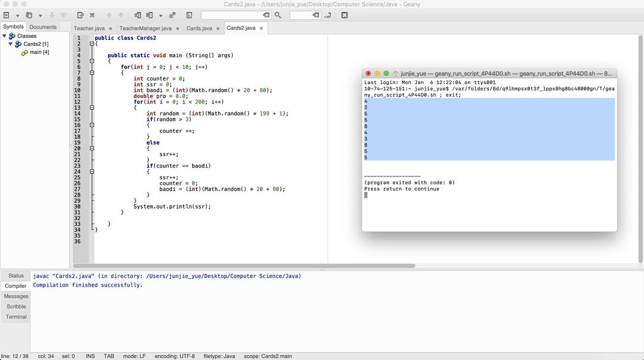This screenshot has height=360, width=644.
Task: Close the TeacherManager.java tab
Action: click(x=178, y=29)
